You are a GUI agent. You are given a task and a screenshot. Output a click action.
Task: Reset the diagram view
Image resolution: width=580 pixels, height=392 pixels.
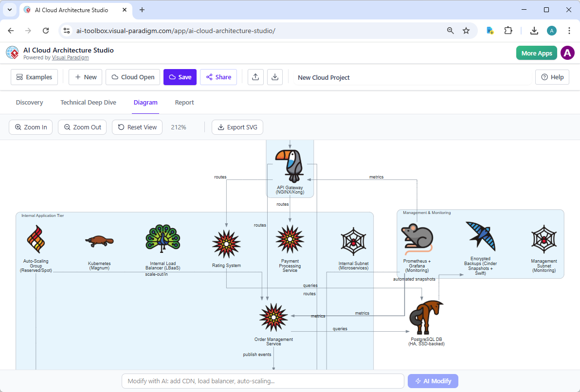coord(137,127)
